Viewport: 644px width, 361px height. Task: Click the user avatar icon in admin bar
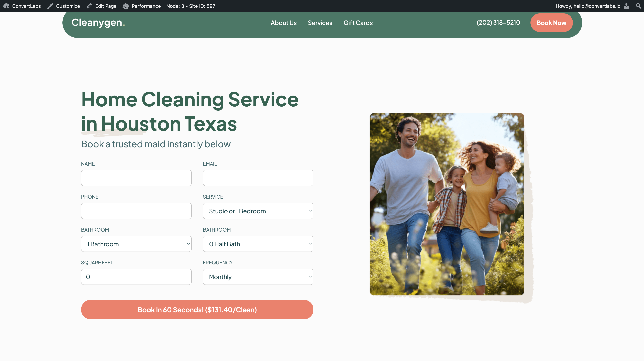point(626,6)
